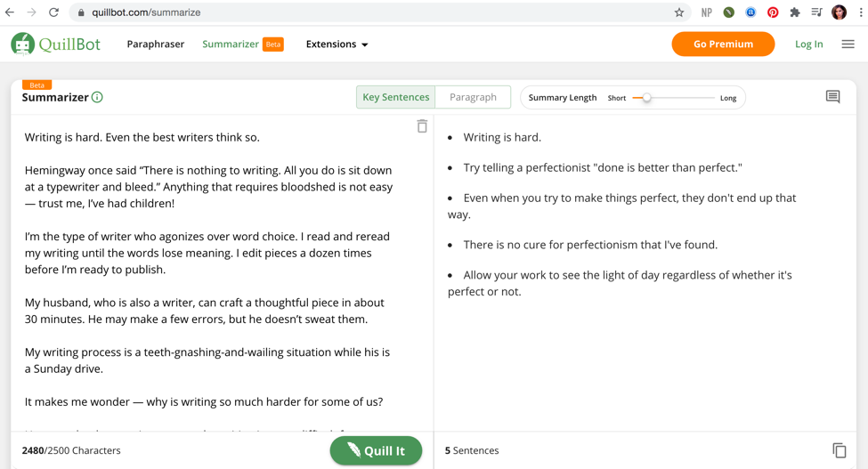This screenshot has height=469, width=868.
Task: Expand the Extensions dropdown
Action: (337, 44)
